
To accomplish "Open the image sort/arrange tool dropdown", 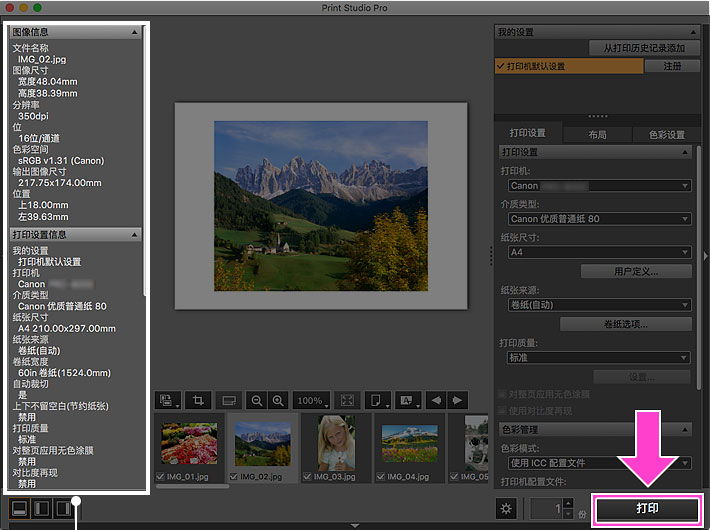I will 168,400.
